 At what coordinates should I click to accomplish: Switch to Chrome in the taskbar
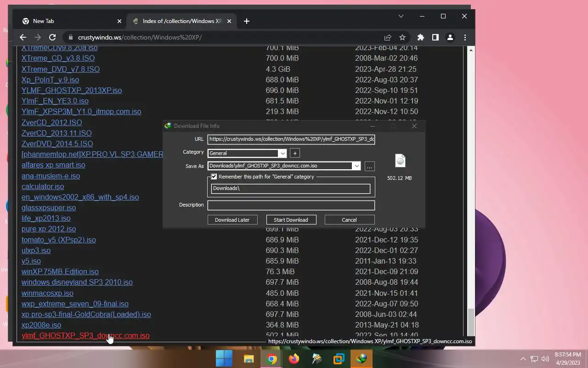pyautogui.click(x=271, y=359)
